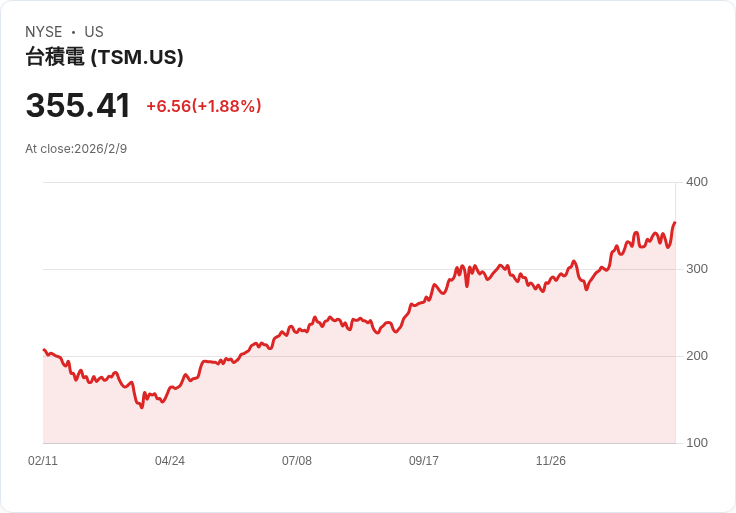Screen dimensions: 736x513
Task: Click the lowest dip of the price line
Action: [x=142, y=407]
